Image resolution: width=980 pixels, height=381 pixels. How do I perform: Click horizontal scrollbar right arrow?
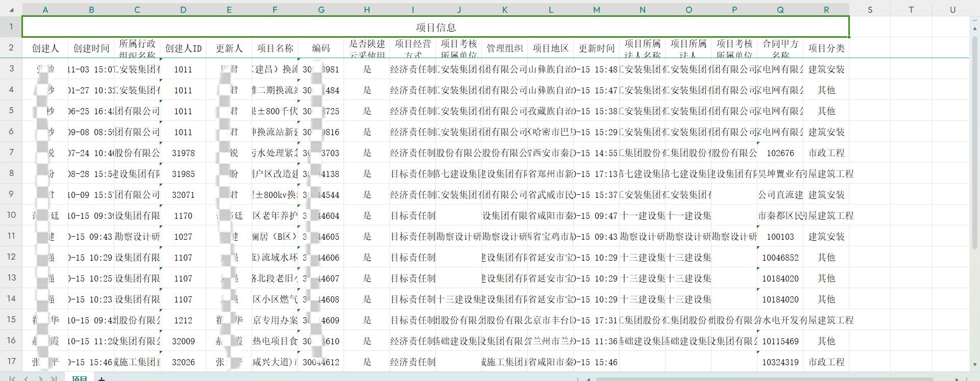[957, 379]
